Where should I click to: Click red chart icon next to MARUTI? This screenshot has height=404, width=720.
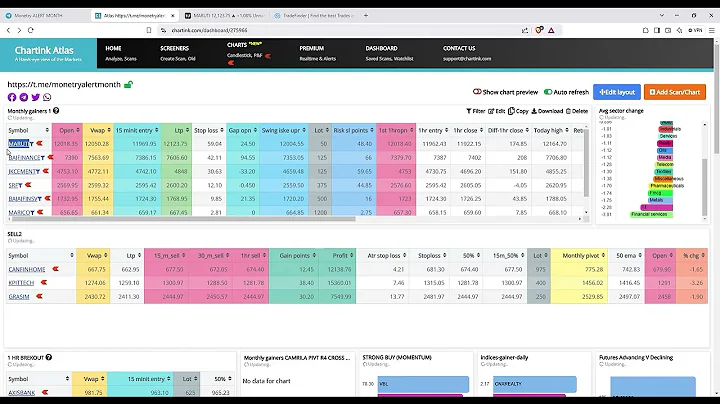point(39,144)
